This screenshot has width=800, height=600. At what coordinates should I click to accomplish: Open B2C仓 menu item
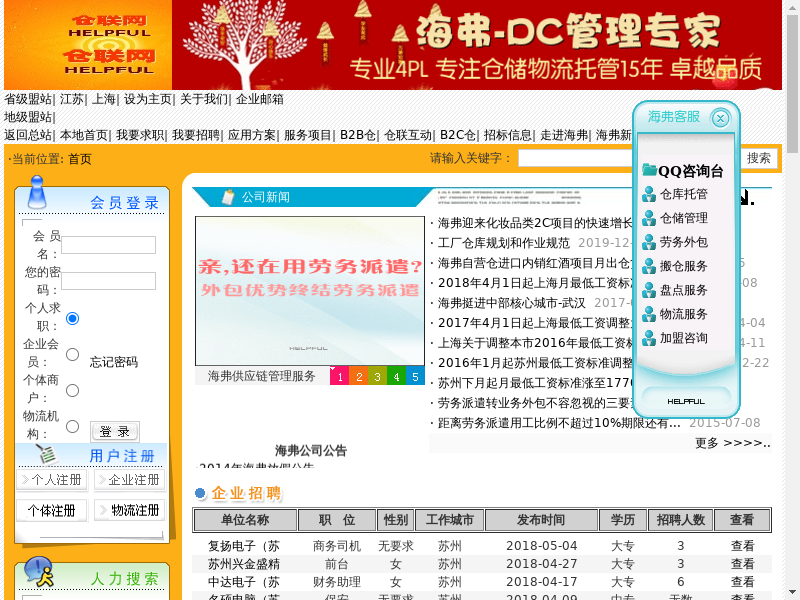point(458,135)
